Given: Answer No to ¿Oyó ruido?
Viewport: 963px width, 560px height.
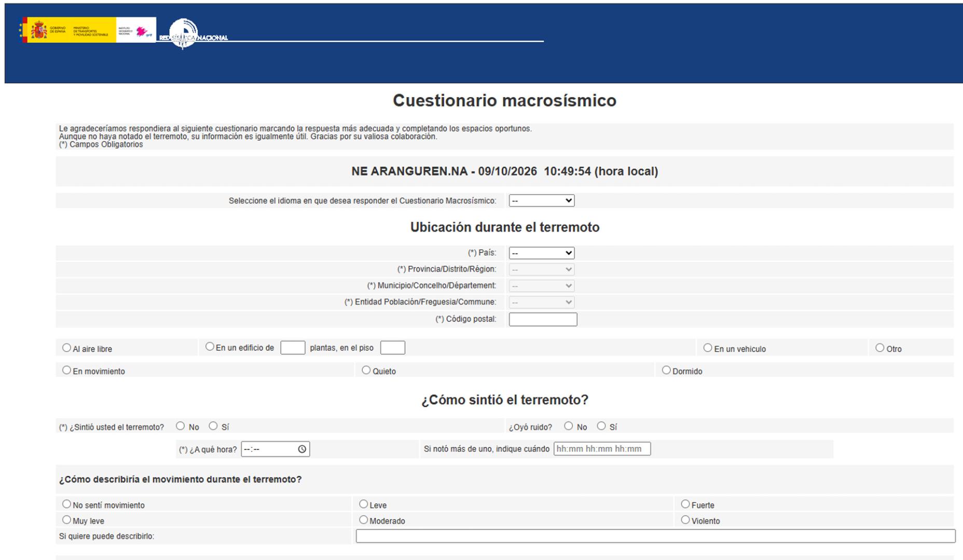Looking at the screenshot, I should point(569,426).
